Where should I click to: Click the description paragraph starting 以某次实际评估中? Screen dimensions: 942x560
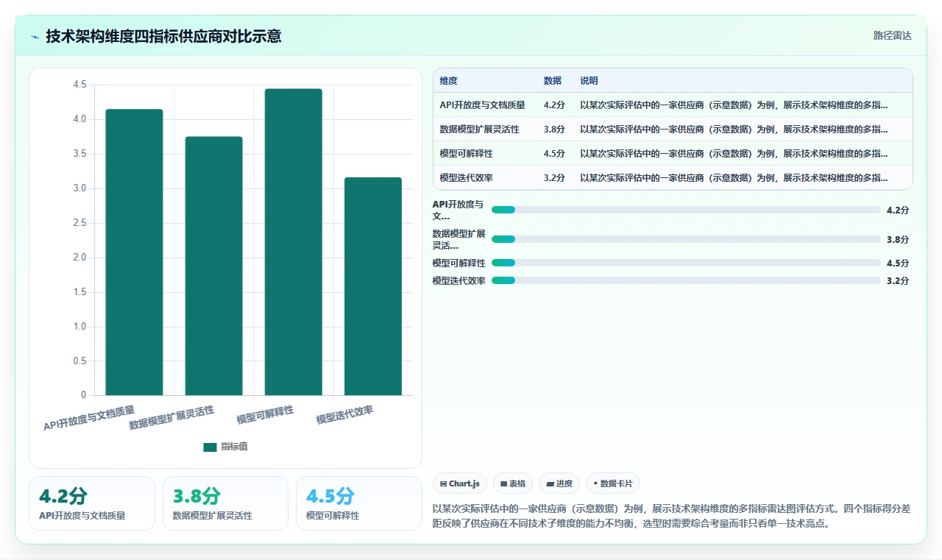672,516
